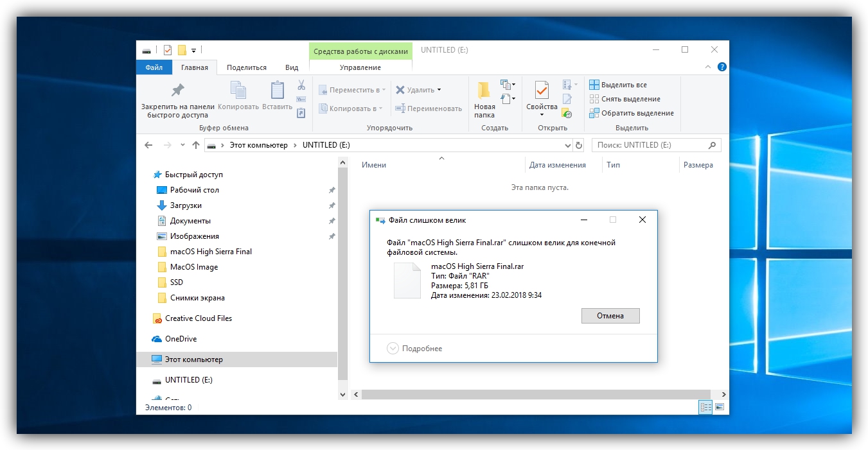This screenshot has width=868, height=450.
Task: Click the history log icon
Action: coord(567,113)
